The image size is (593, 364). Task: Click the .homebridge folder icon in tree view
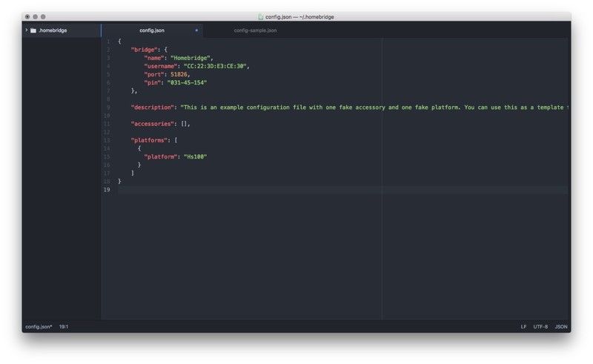click(33, 30)
